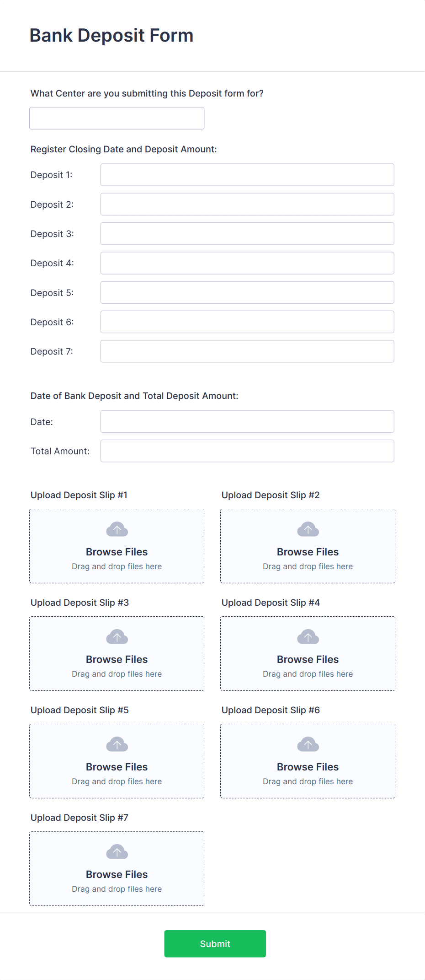Image resolution: width=425 pixels, height=980 pixels.
Task: Click the Date of Bank Deposit field
Action: click(x=247, y=421)
